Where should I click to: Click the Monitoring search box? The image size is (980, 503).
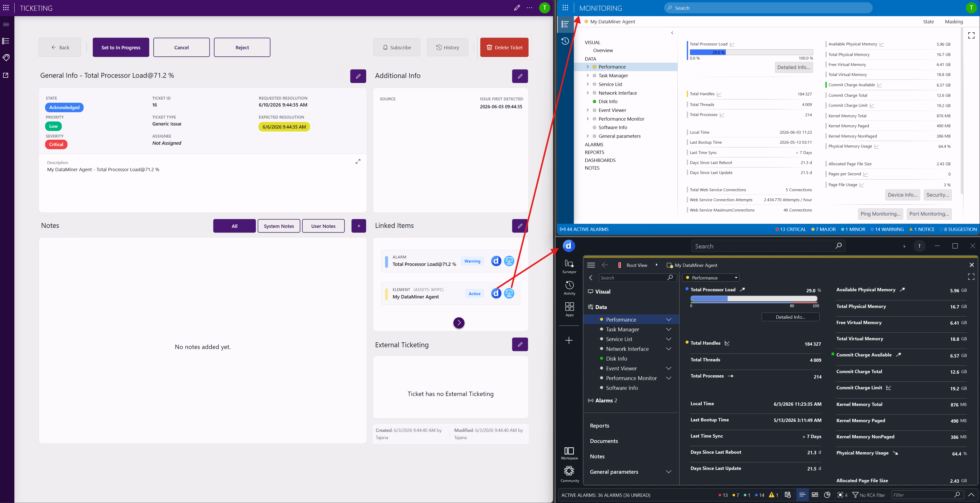point(768,8)
